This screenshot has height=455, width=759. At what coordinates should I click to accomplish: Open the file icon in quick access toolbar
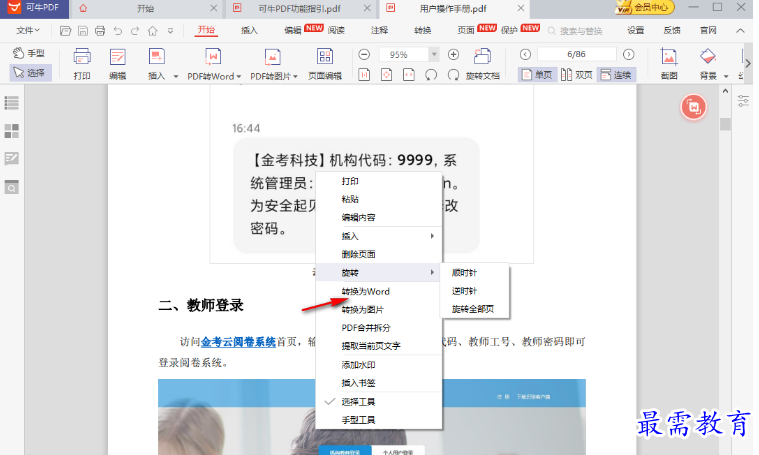coord(65,31)
